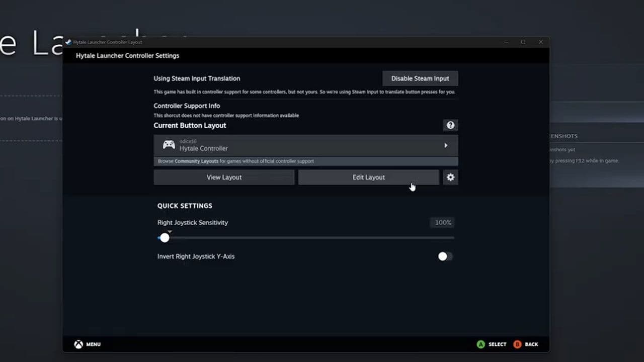Image resolution: width=644 pixels, height=362 pixels.
Task: Browse the Community Layouts link
Action: tap(196, 161)
